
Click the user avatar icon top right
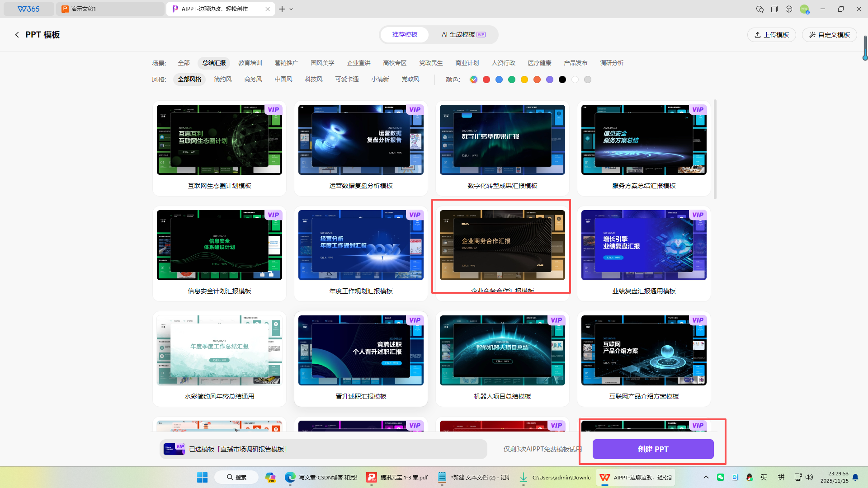pos(804,9)
